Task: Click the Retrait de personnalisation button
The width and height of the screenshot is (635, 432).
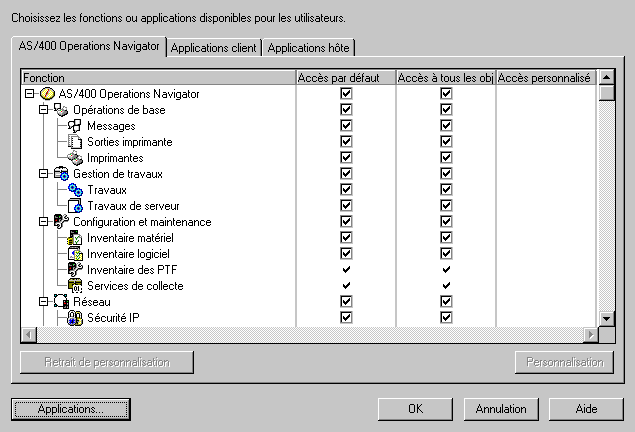Action: [107, 362]
